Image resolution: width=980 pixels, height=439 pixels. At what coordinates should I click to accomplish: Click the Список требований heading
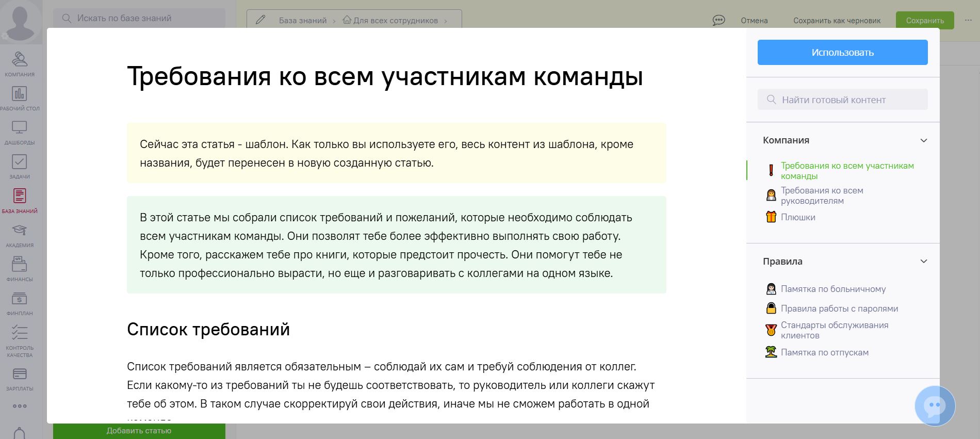click(x=208, y=329)
